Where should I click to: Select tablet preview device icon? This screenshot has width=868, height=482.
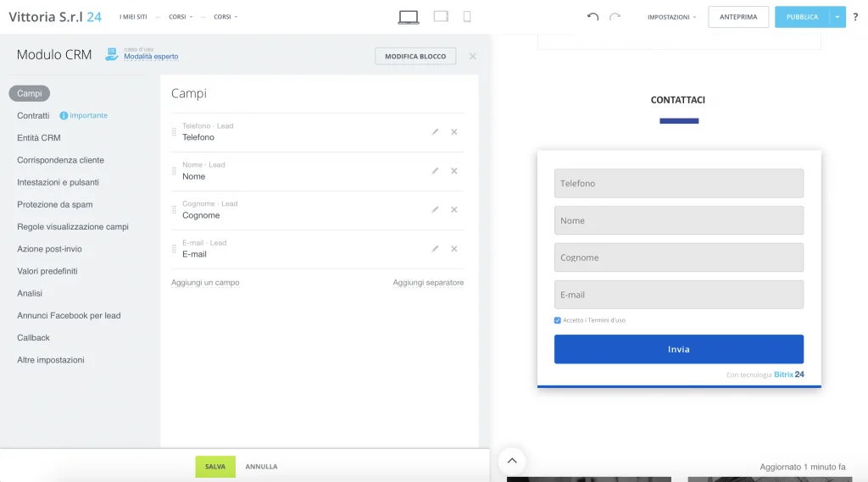[441, 17]
